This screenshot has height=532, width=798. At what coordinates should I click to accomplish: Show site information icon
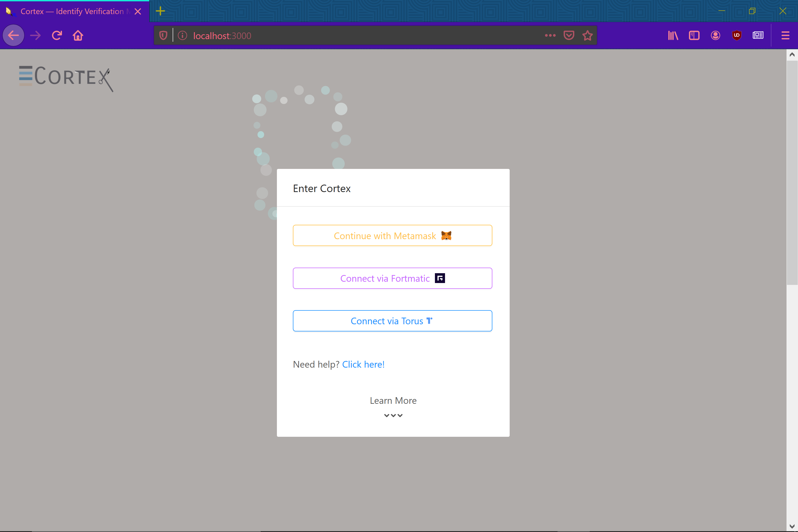[x=182, y=35]
